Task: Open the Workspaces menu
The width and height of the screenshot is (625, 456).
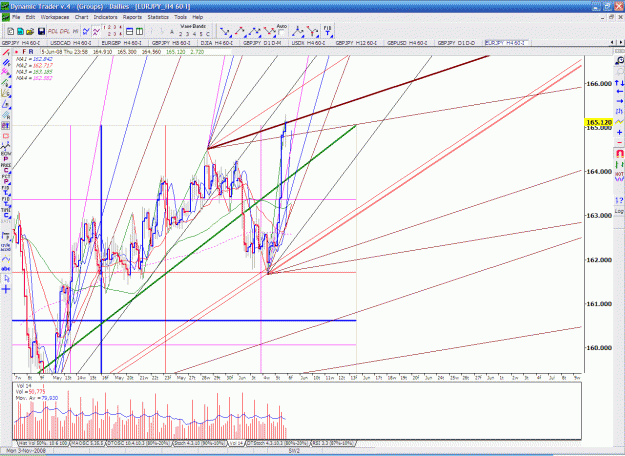Action: point(55,17)
